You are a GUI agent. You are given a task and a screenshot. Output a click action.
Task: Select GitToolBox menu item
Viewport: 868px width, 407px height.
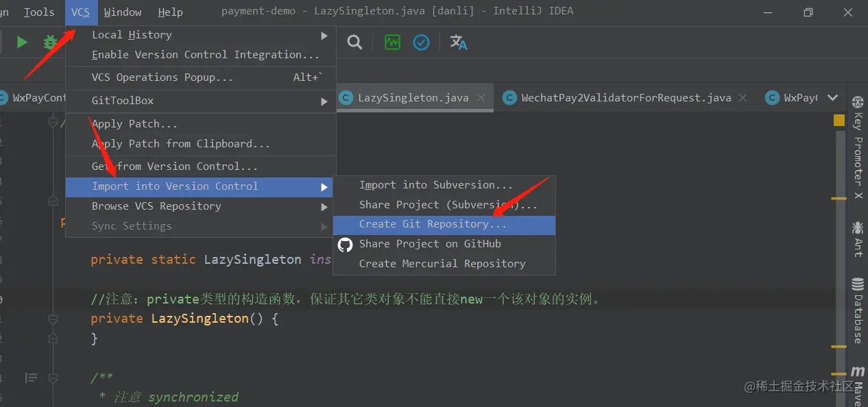coord(200,101)
